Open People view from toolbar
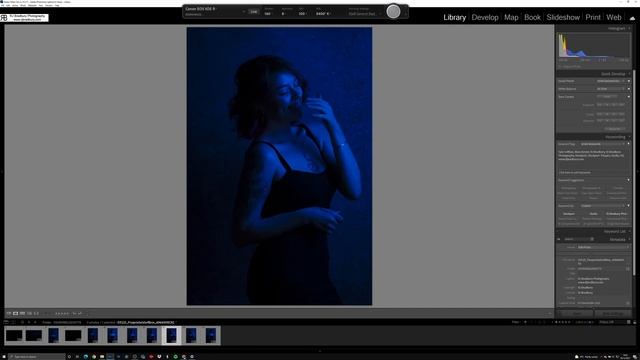The width and height of the screenshot is (640, 360). 36,313
